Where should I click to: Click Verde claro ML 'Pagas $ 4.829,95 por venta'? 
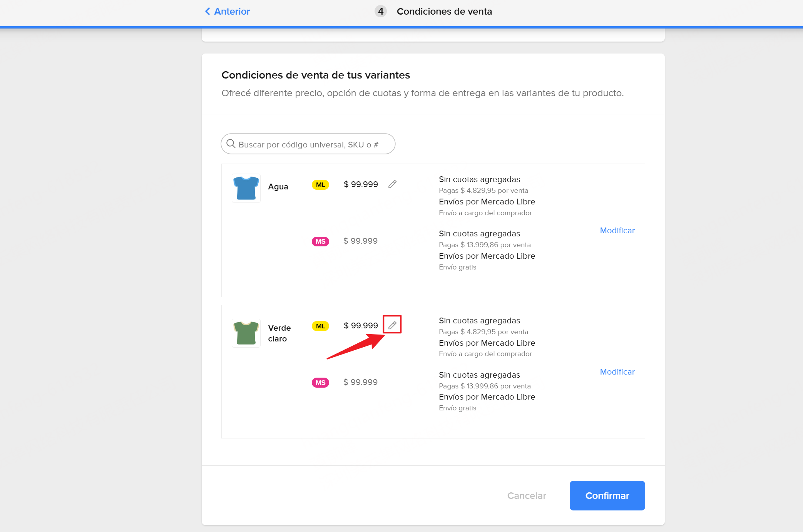[x=483, y=332]
